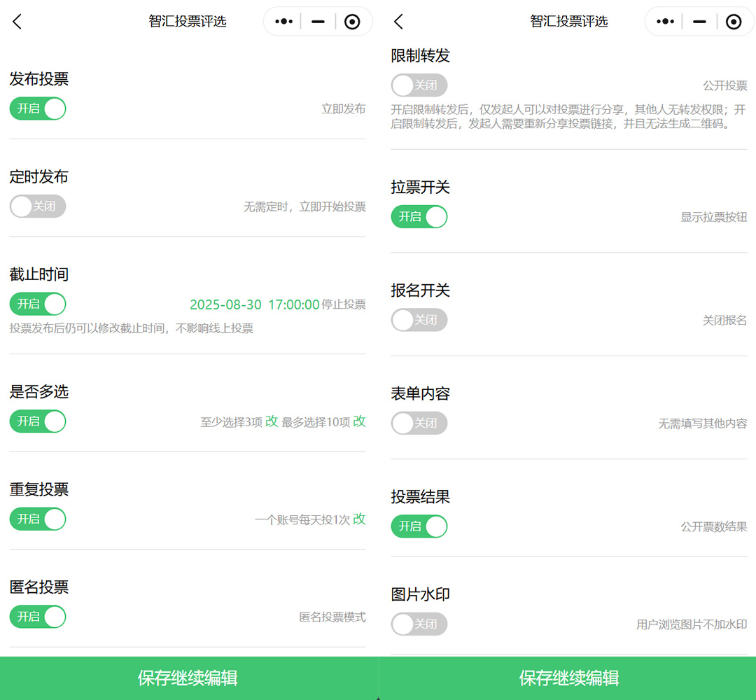Close mini program with left panel circle icon
Image resolution: width=756 pixels, height=700 pixels.
click(352, 22)
